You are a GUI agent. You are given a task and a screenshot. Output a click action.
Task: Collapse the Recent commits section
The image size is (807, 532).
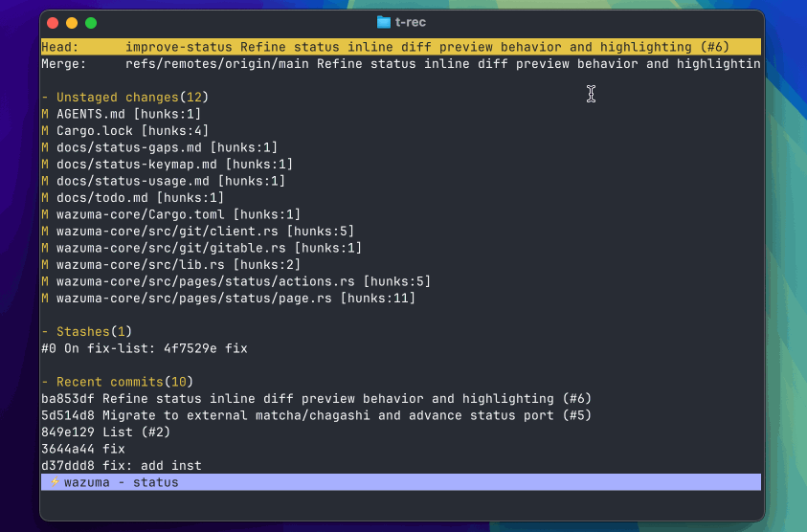pos(45,382)
